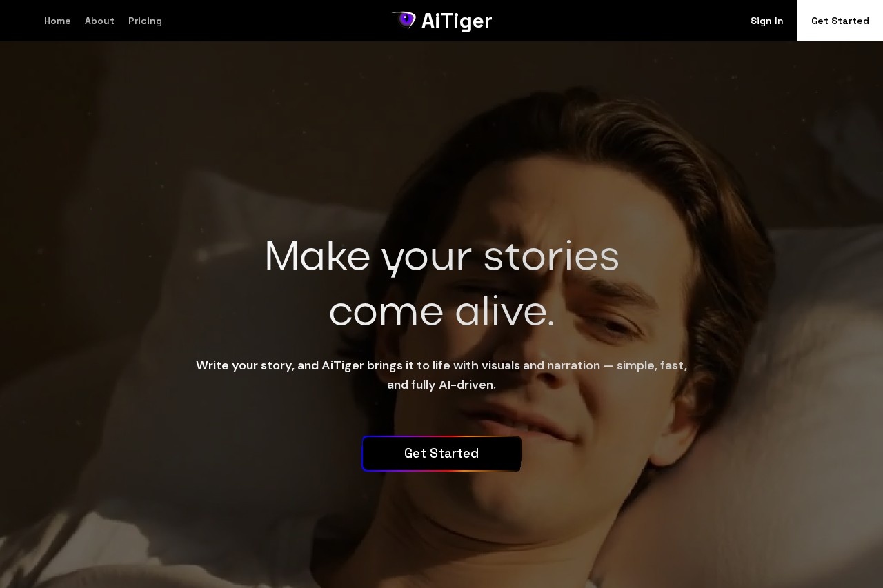The image size is (883, 588).
Task: Click the white Get Started header button
Action: point(840,21)
